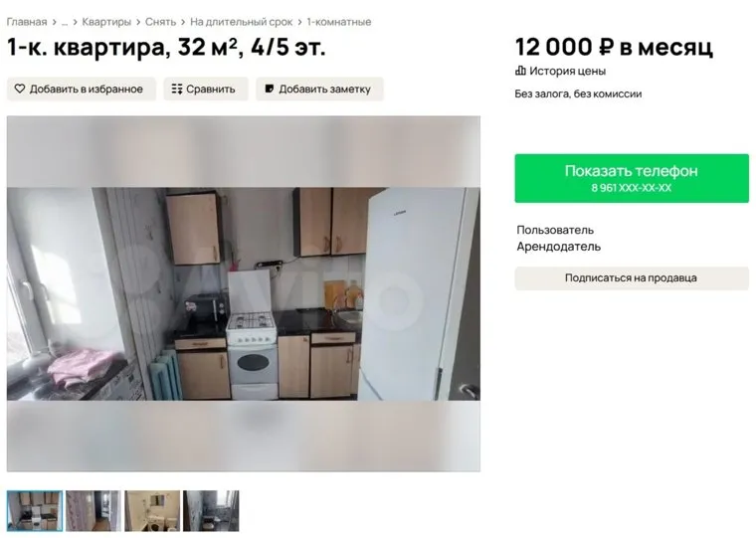The width and height of the screenshot is (756, 538).
Task: Go to Главная breadcrumb
Action: tap(27, 22)
